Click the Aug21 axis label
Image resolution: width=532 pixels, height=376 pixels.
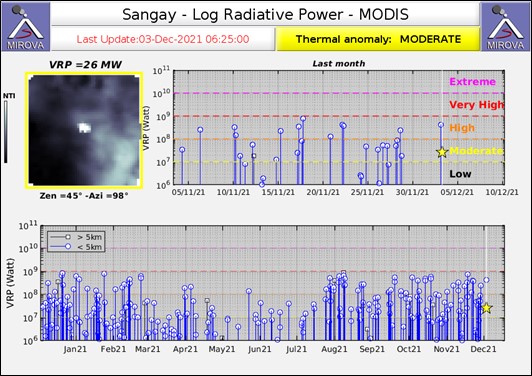tap(334, 349)
